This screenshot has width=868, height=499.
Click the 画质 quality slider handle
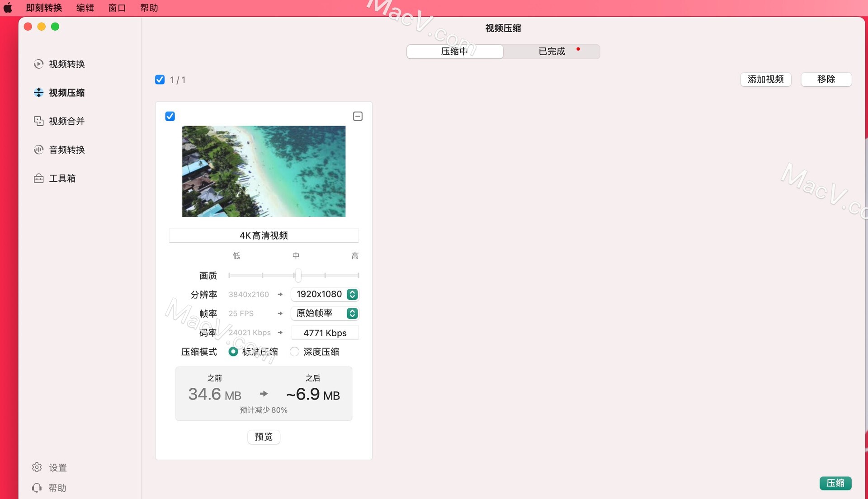coord(298,275)
